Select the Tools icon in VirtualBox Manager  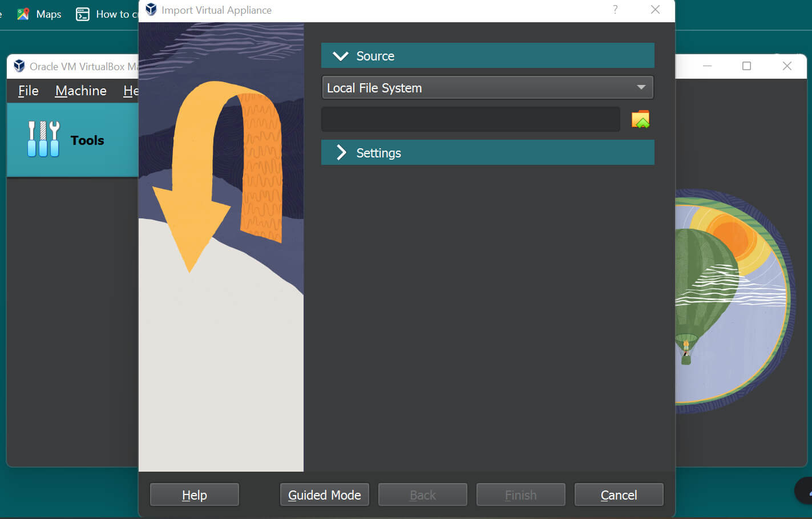click(x=72, y=140)
